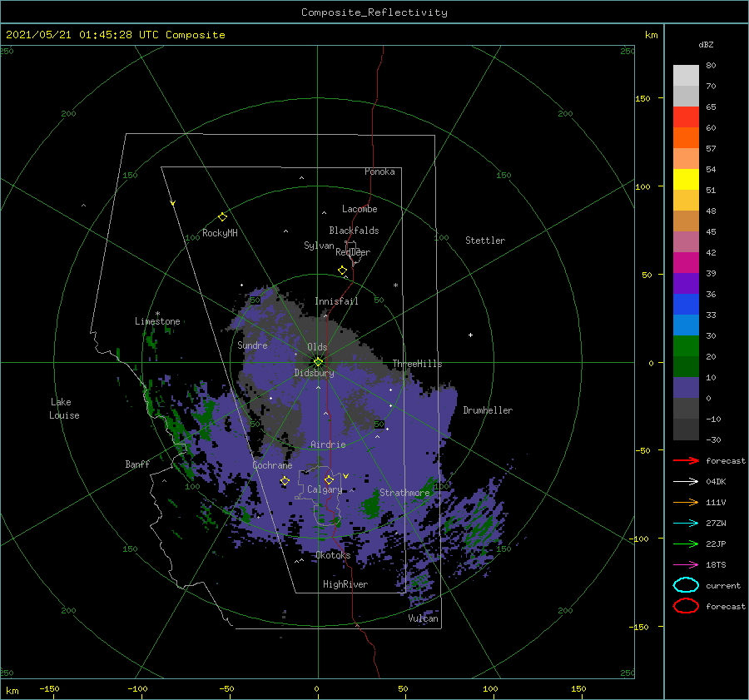
Task: Click the Sylvan label
Action: tap(319, 246)
